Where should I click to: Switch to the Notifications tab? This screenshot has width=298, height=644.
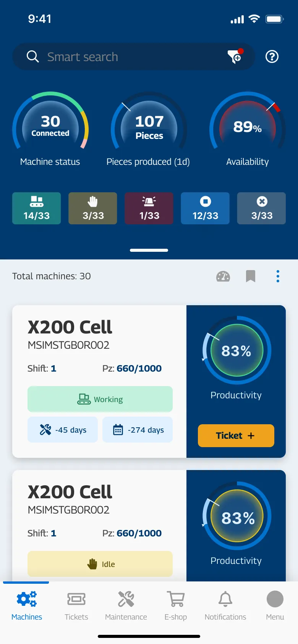point(225,606)
